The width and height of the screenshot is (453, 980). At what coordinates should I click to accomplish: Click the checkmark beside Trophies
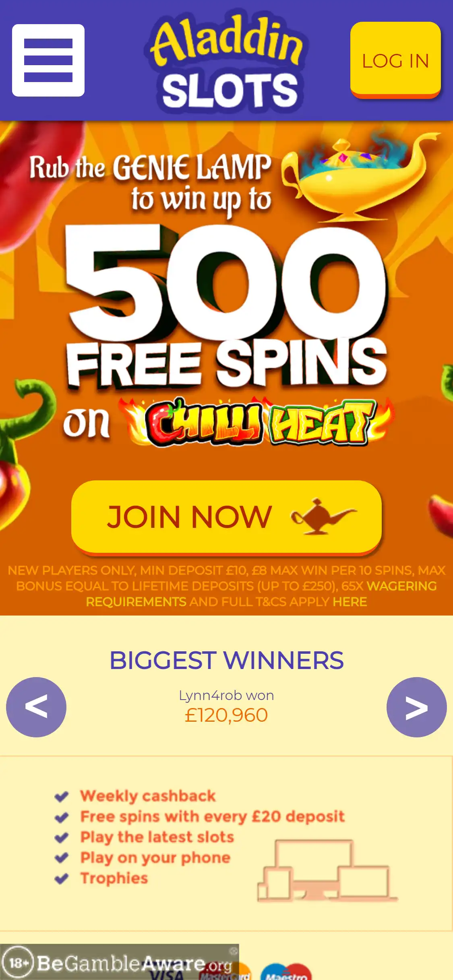click(x=61, y=879)
